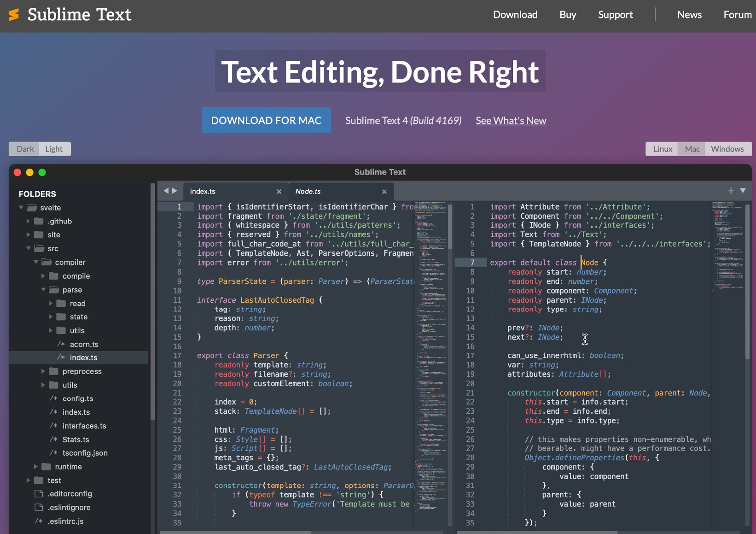Click the Stats.ts file type icon
The height and width of the screenshot is (534, 756).
point(54,440)
